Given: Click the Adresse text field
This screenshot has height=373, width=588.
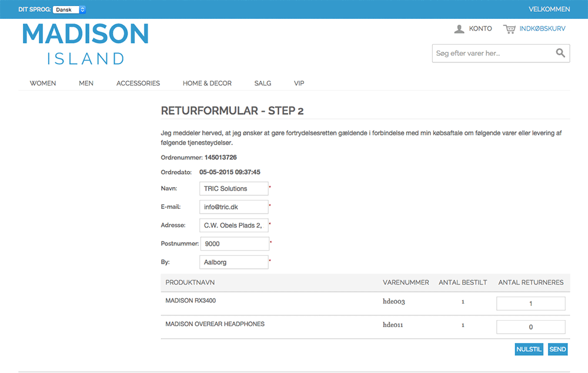Looking at the screenshot, I should pos(233,225).
